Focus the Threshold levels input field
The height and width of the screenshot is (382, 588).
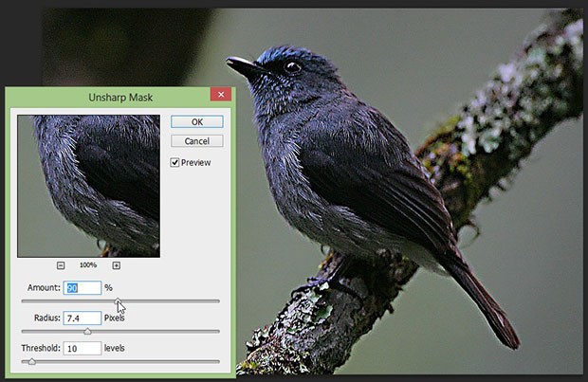[83, 348]
